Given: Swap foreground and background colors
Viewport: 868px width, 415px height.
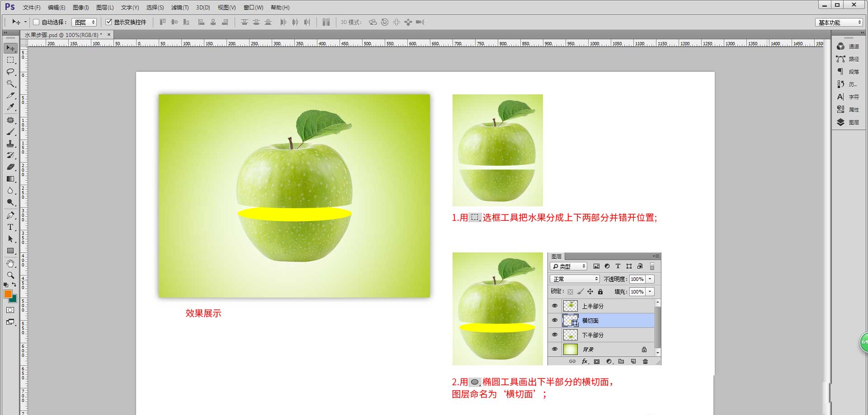Looking at the screenshot, I should coord(14,284).
